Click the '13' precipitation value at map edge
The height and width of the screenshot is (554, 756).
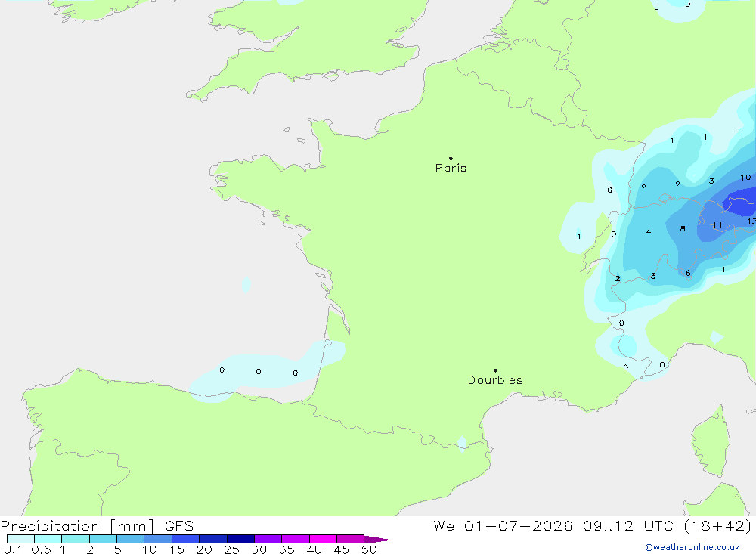(751, 221)
